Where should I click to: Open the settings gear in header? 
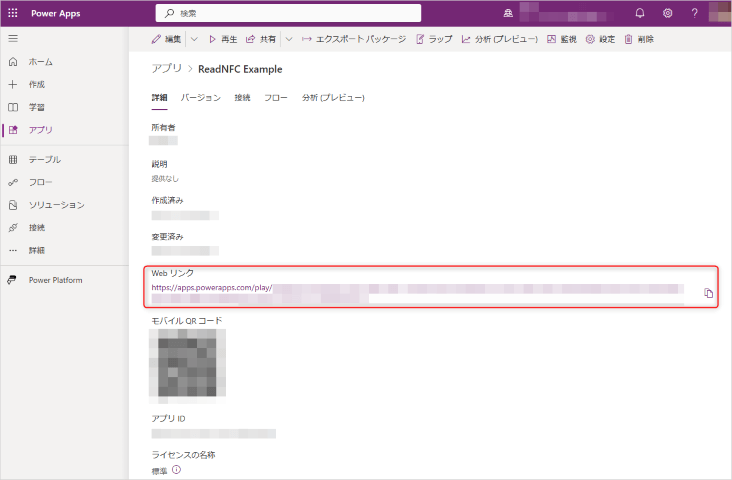pyautogui.click(x=668, y=13)
